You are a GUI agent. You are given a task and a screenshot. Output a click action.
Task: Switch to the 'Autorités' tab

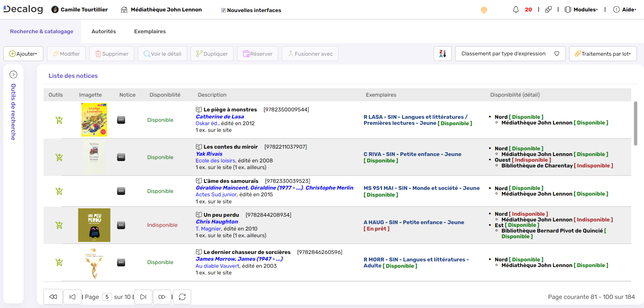tap(104, 31)
